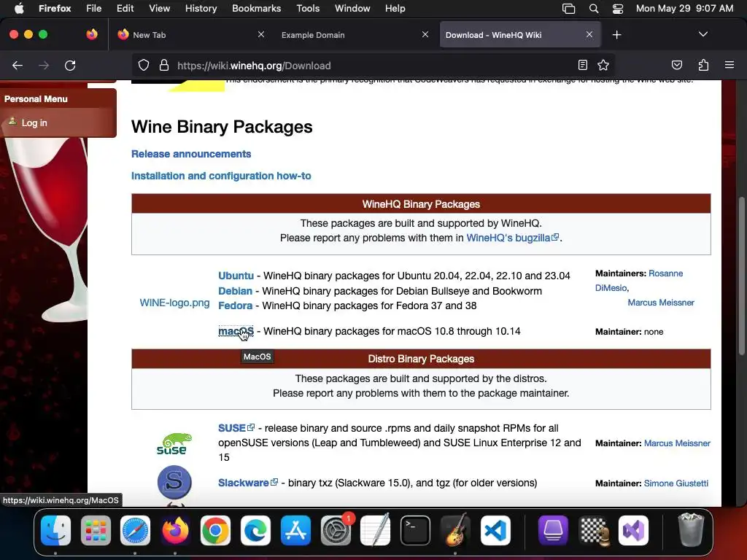Open Control Center in menu bar

[x=618, y=9]
